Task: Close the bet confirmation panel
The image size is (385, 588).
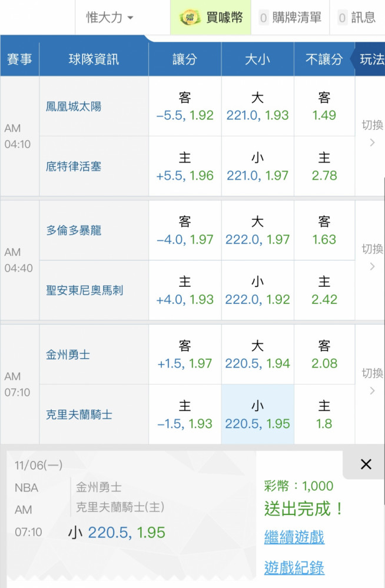Action: click(x=366, y=465)
